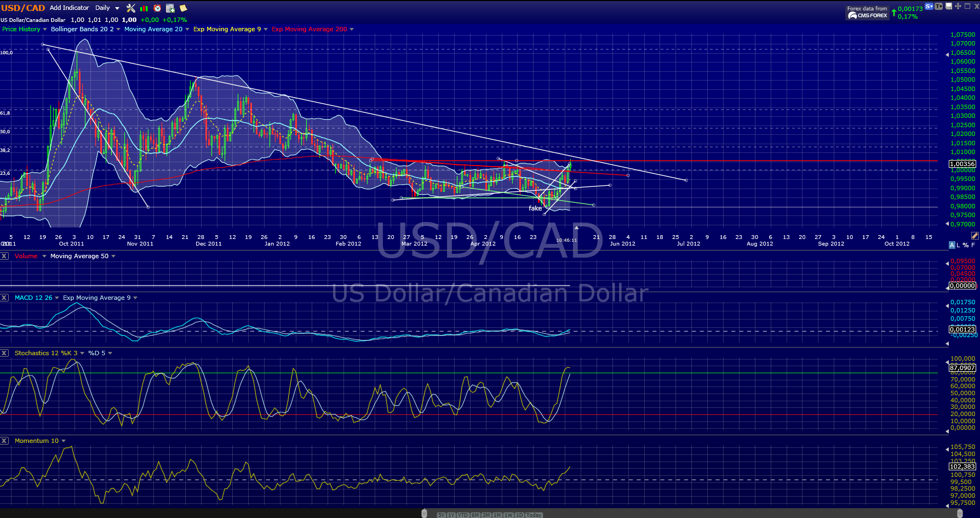Open the yellow sticky note icon

click(184, 8)
